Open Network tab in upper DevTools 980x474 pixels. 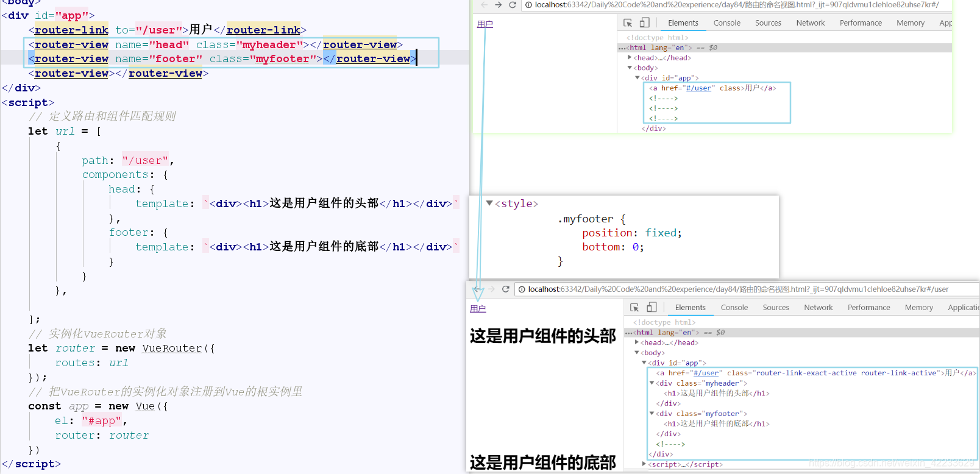point(811,23)
